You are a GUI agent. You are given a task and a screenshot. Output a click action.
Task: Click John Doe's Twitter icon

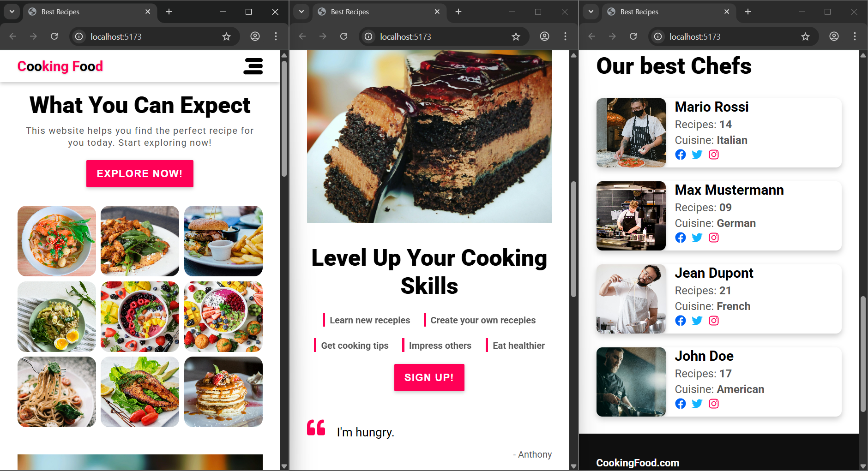[x=697, y=404]
